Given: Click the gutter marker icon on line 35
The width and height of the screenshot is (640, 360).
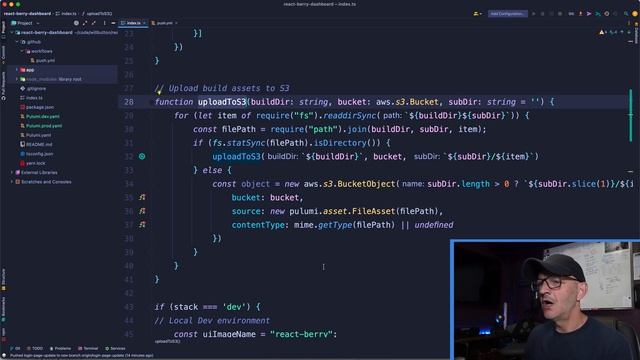Looking at the screenshot, I should pyautogui.click(x=142, y=197).
